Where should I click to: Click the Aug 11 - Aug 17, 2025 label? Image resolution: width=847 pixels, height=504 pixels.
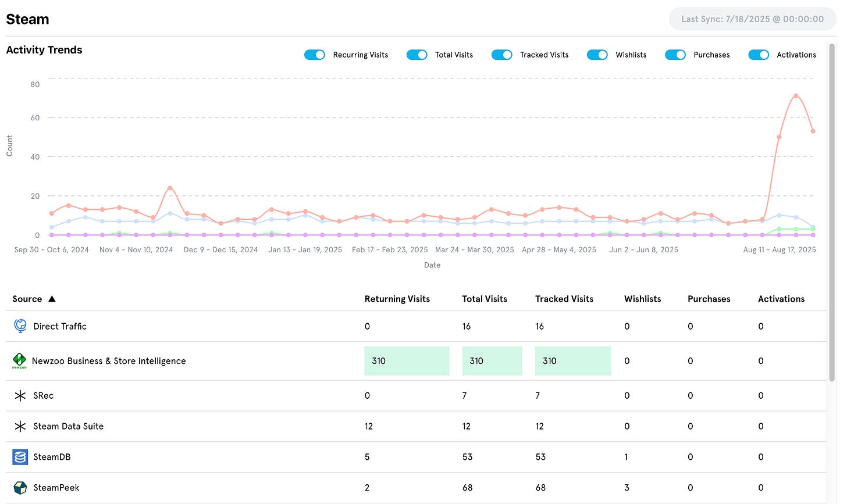(780, 249)
